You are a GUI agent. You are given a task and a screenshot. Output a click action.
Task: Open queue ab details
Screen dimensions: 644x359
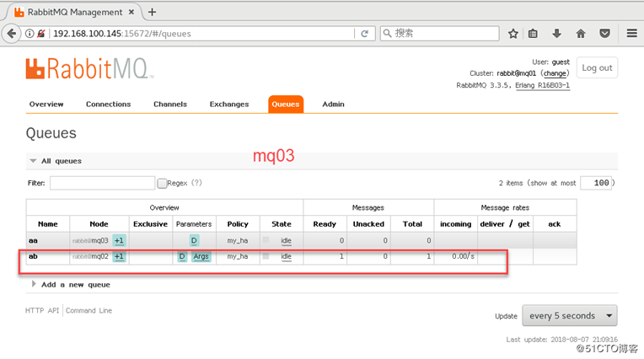click(x=33, y=256)
